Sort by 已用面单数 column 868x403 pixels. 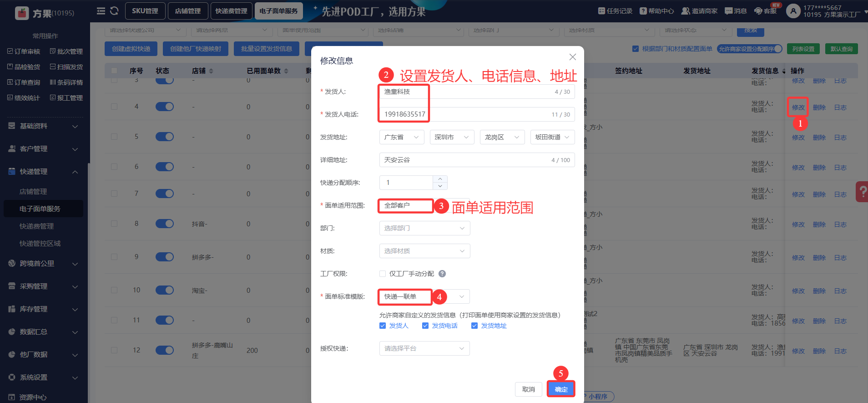(x=286, y=71)
